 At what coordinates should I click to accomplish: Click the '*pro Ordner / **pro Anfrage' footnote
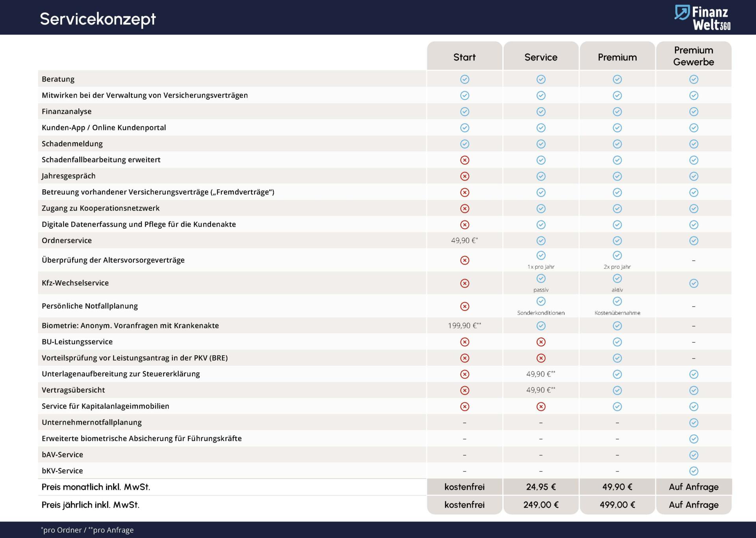pos(87,530)
